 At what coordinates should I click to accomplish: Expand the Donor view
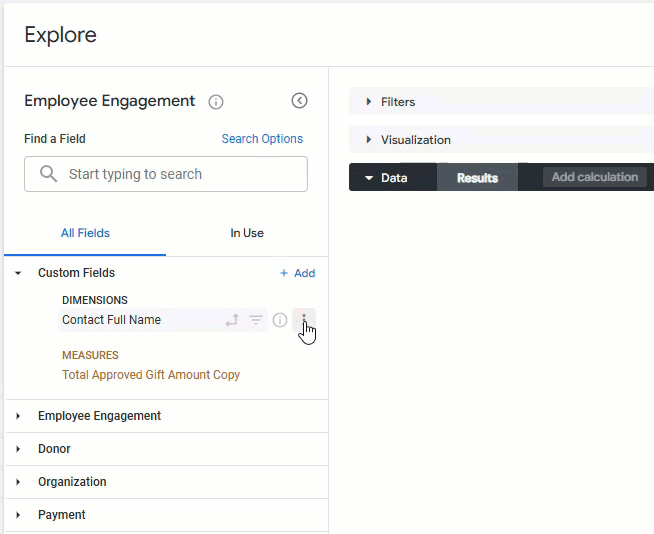click(x=18, y=449)
